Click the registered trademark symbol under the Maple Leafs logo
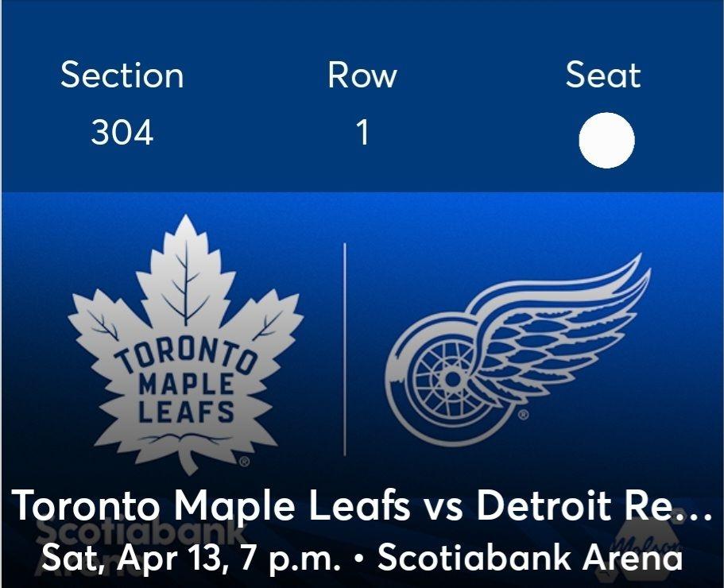 pyautogui.click(x=245, y=461)
